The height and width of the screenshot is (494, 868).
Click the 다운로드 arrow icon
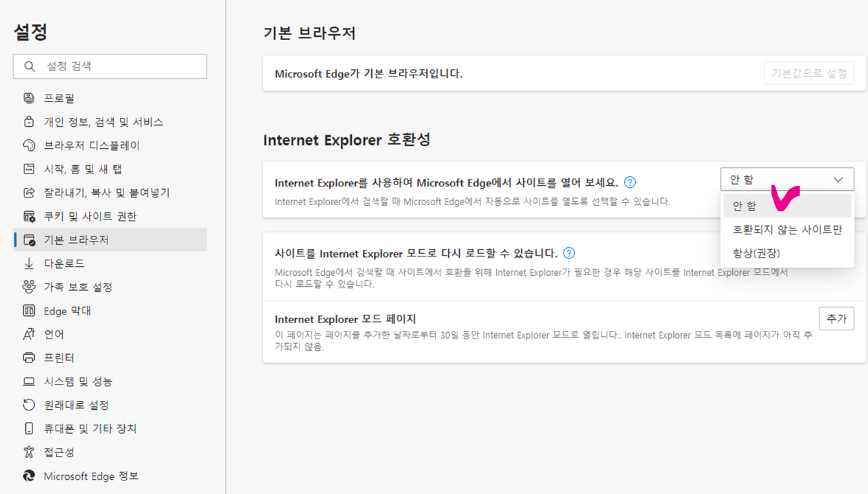pos(28,264)
